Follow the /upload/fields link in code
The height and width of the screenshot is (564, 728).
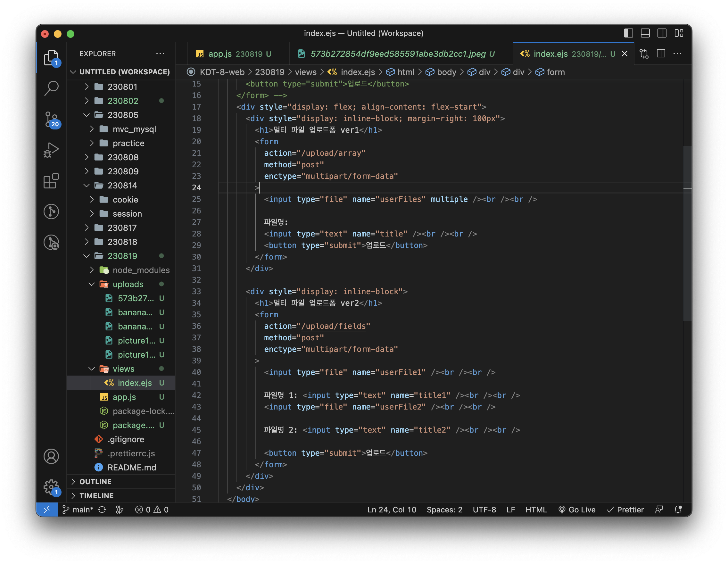click(333, 326)
